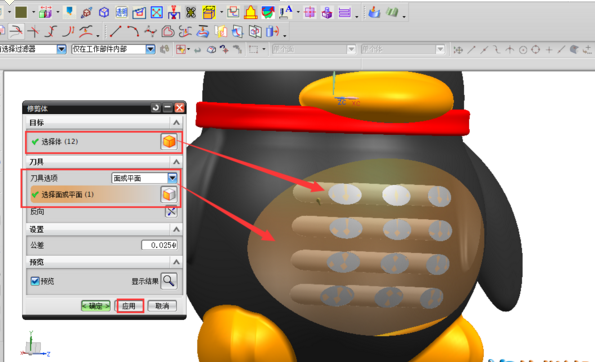This screenshot has height=362, width=595.
Task: Click the Apply (应用) button
Action: (130, 306)
